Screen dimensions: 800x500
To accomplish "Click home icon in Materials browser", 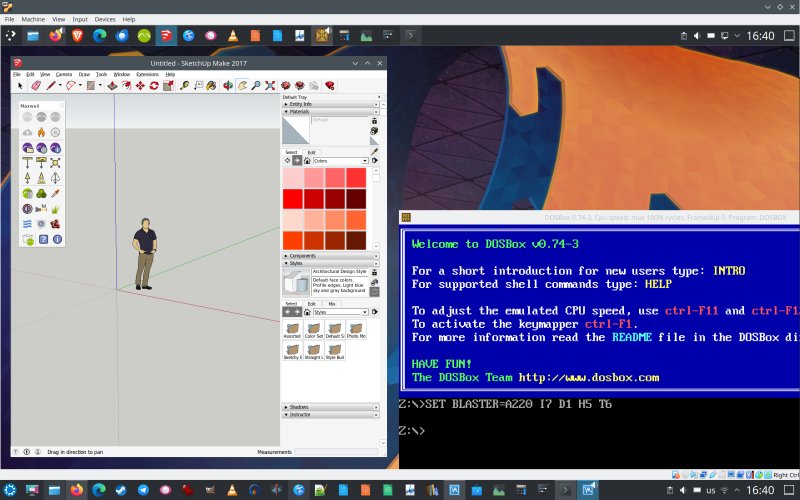I will coord(307,161).
